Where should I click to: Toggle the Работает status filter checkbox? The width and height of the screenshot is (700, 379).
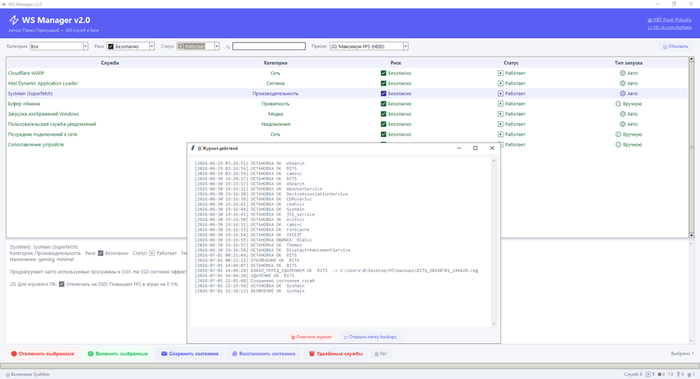(181, 46)
